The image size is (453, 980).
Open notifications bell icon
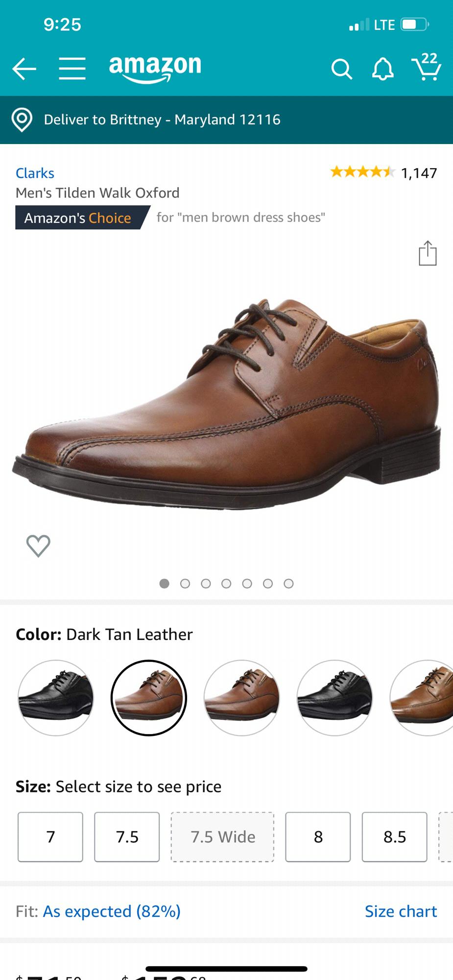click(x=383, y=69)
